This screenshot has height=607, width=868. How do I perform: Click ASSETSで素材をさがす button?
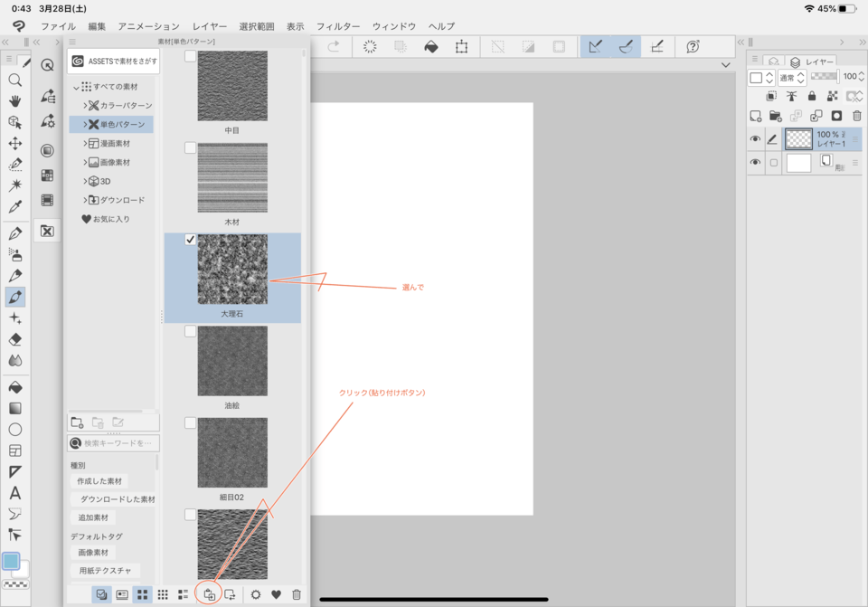[114, 62]
